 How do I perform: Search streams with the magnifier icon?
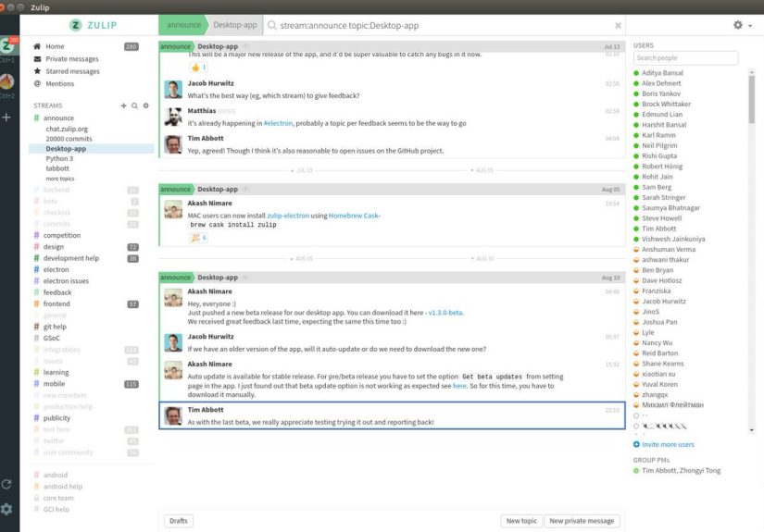click(134, 105)
